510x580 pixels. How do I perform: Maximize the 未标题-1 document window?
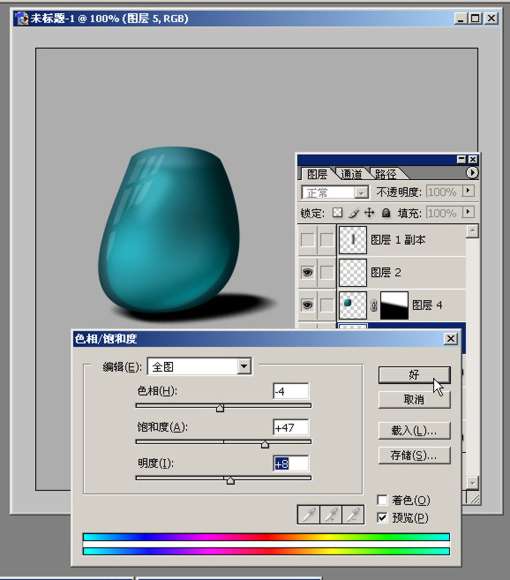pyautogui.click(x=476, y=18)
